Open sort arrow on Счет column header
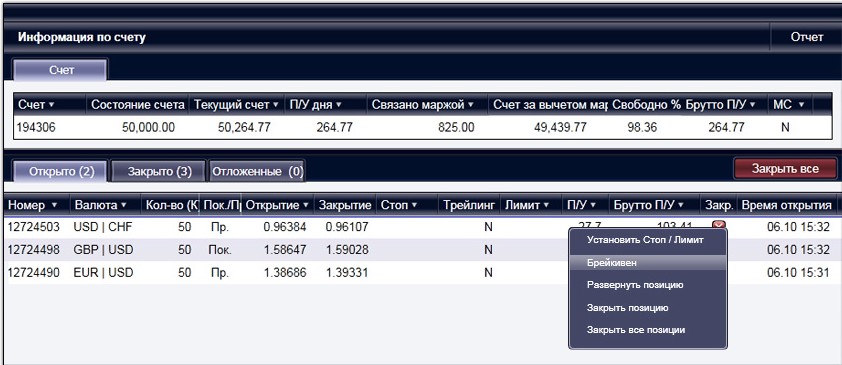This screenshot has height=365, width=842. [x=52, y=105]
